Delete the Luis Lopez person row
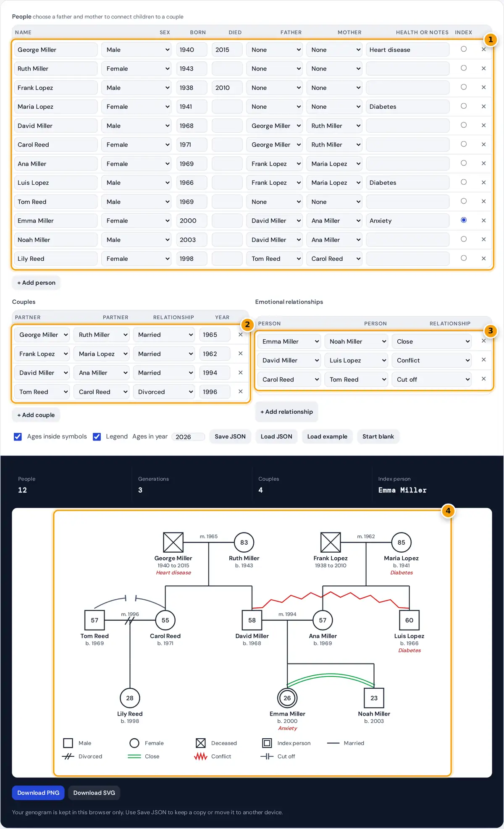This screenshot has width=504, height=829. [483, 183]
